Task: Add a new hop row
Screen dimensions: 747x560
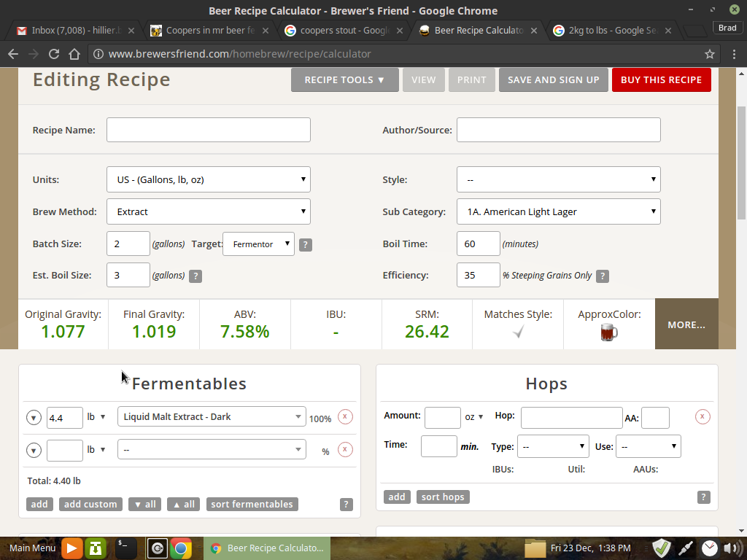Action: [397, 497]
